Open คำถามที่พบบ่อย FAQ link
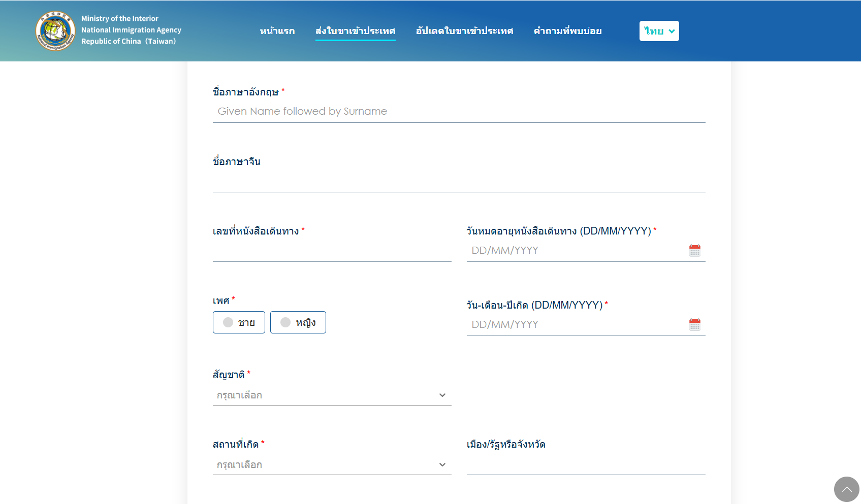Screen dimensions: 861x504 click(x=567, y=31)
